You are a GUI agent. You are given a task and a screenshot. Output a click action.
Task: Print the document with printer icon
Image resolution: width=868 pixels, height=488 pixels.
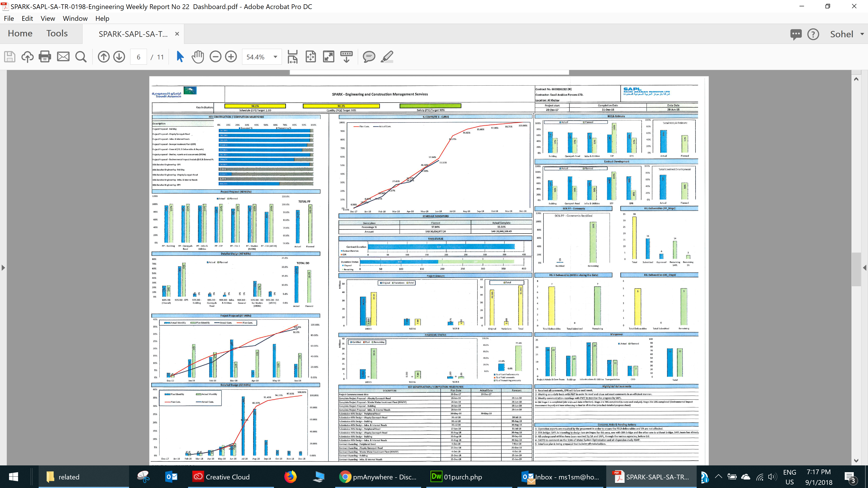(45, 56)
